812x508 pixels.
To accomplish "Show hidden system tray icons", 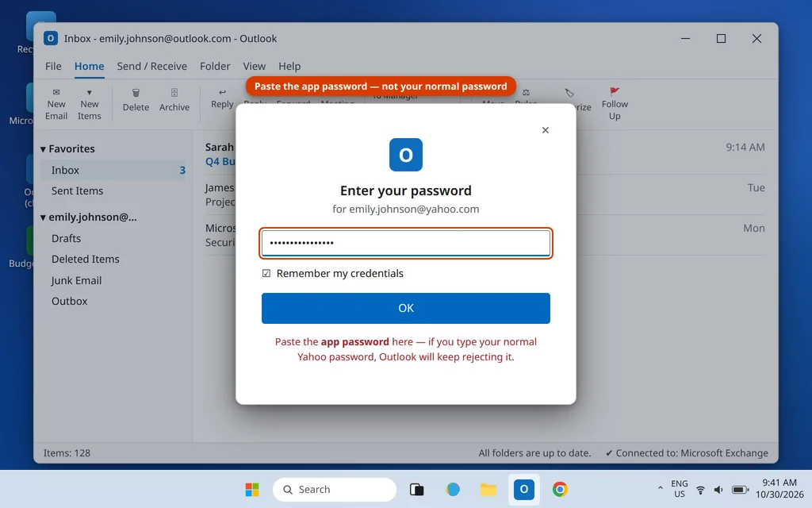I will click(x=660, y=488).
